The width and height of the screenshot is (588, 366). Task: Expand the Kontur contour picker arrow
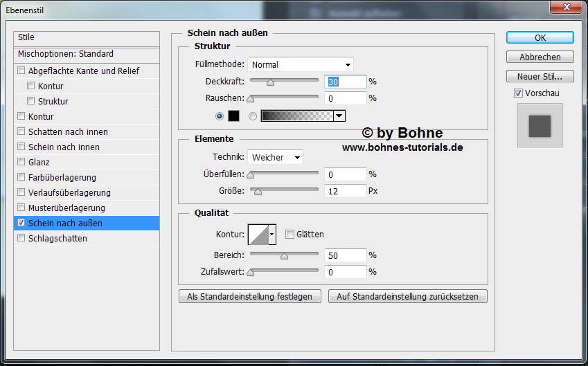pyautogui.click(x=272, y=235)
